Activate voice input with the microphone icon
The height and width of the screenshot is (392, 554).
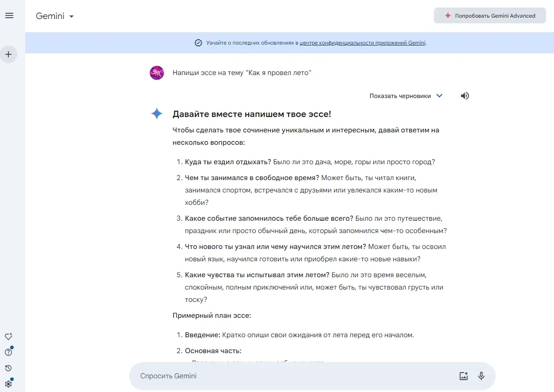(x=481, y=376)
